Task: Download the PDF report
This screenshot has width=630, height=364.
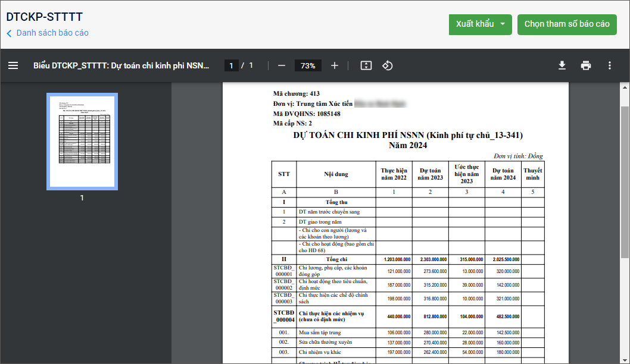Action: (x=562, y=65)
